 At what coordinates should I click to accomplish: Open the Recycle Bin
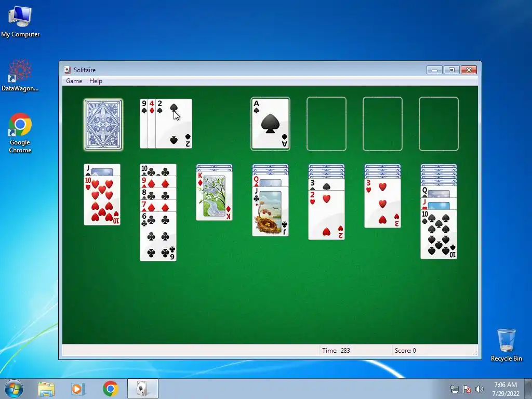(506, 345)
